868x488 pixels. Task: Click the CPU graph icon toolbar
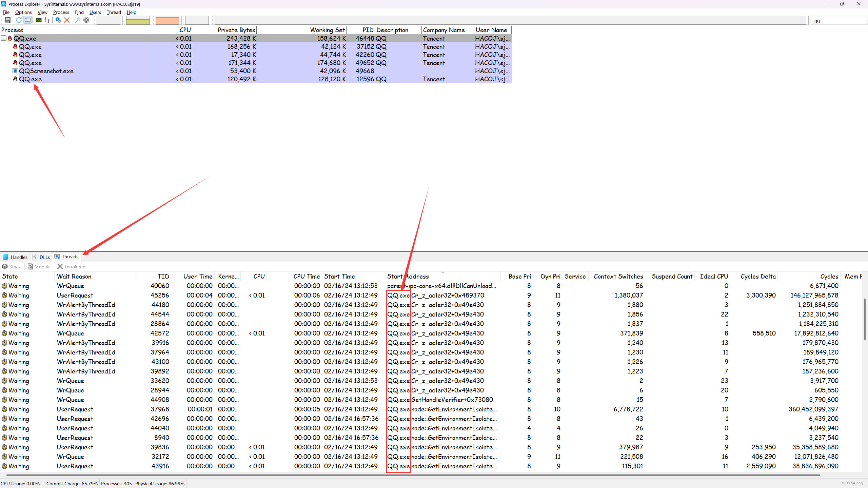coord(37,20)
